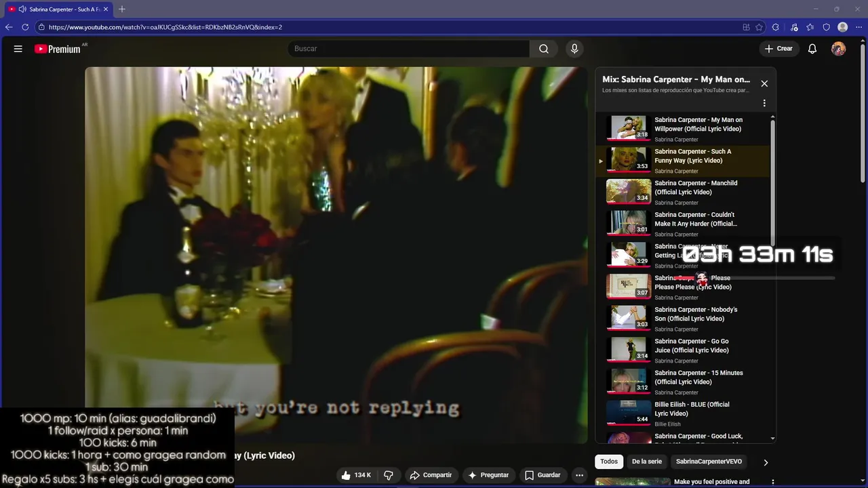Click Please Please Please thumbnail
868x488 pixels.
[629, 286]
